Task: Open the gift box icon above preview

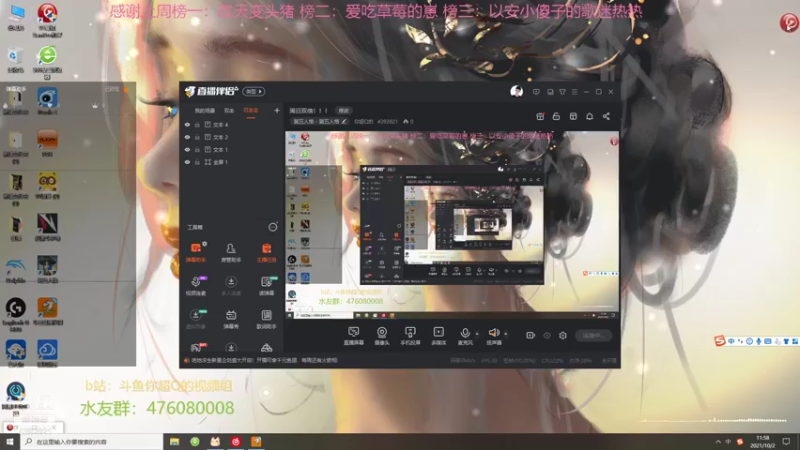Action: 540,116
